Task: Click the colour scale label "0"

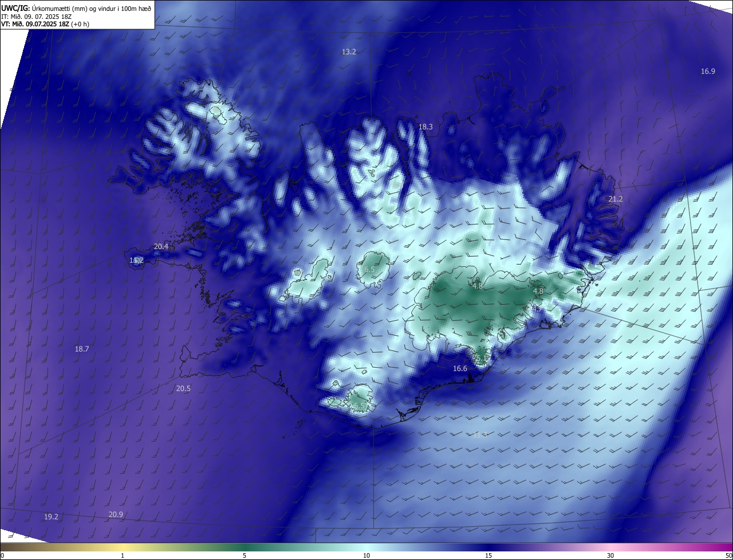Action: pyautogui.click(x=2, y=555)
